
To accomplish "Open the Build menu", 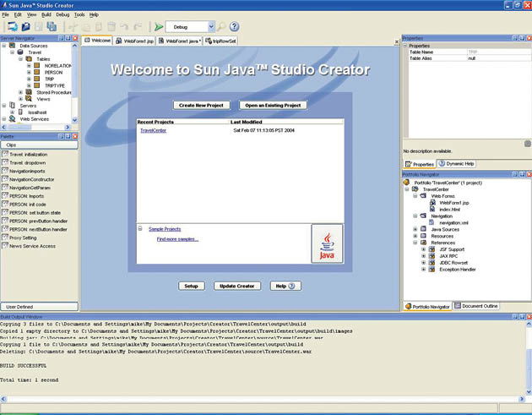I will coord(46,14).
